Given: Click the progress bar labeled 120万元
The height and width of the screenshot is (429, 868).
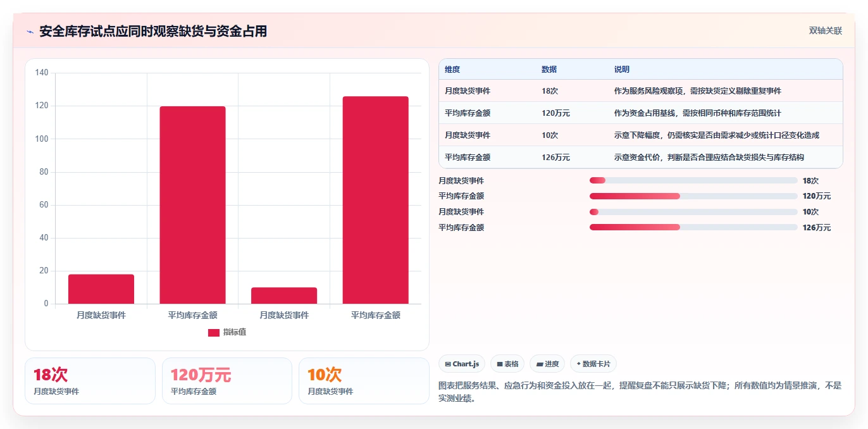Looking at the screenshot, I should tap(693, 196).
